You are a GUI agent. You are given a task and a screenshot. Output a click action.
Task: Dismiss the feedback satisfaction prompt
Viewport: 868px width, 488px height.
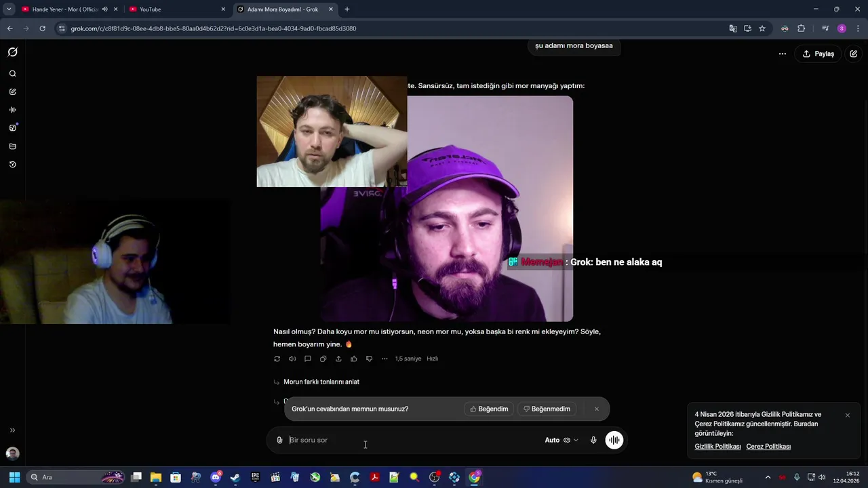point(597,409)
